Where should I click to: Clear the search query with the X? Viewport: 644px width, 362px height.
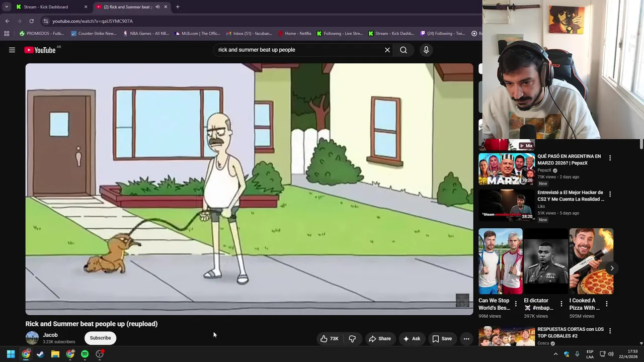[x=387, y=50]
